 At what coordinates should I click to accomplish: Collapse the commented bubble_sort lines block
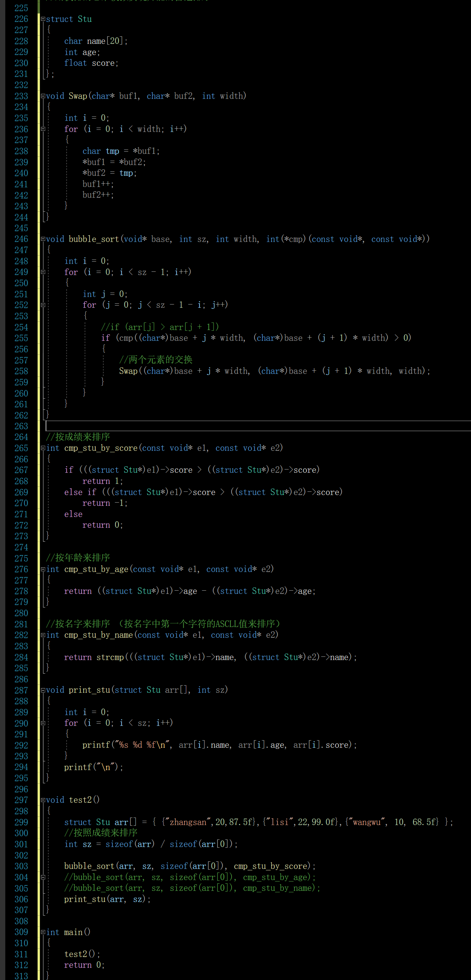(x=43, y=877)
